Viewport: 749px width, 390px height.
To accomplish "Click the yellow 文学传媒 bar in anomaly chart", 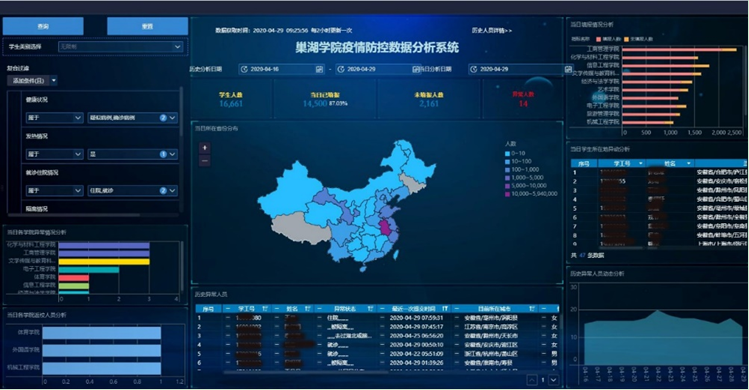I will (x=104, y=261).
